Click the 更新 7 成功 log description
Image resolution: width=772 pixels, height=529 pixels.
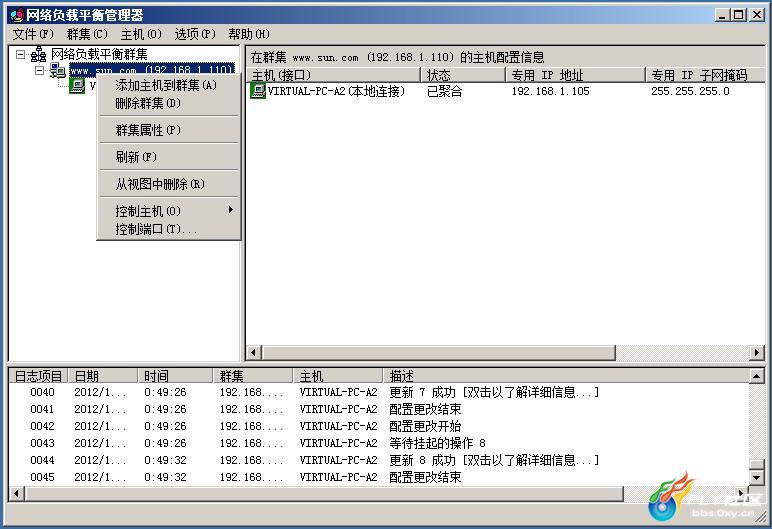pyautogui.click(x=494, y=392)
